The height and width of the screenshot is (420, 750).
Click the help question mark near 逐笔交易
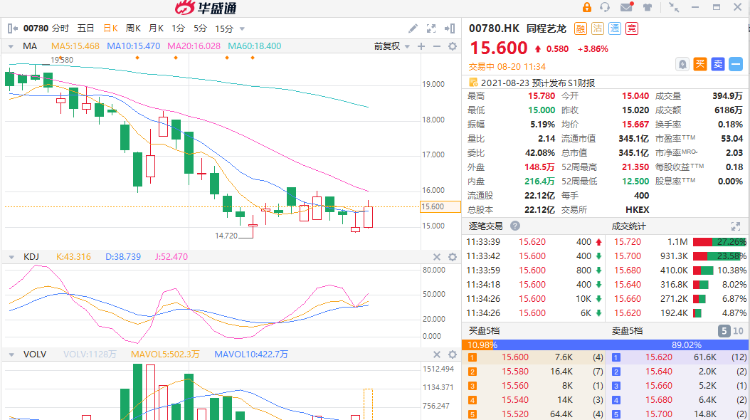(515, 226)
